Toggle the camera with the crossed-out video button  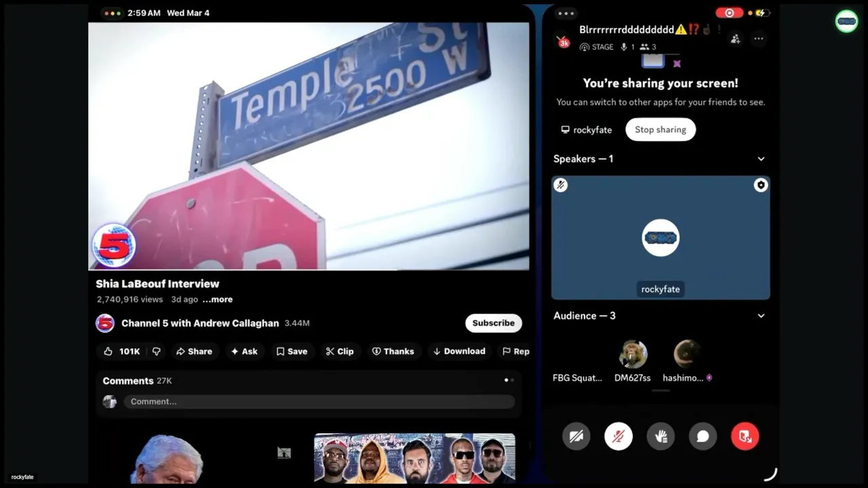click(576, 436)
